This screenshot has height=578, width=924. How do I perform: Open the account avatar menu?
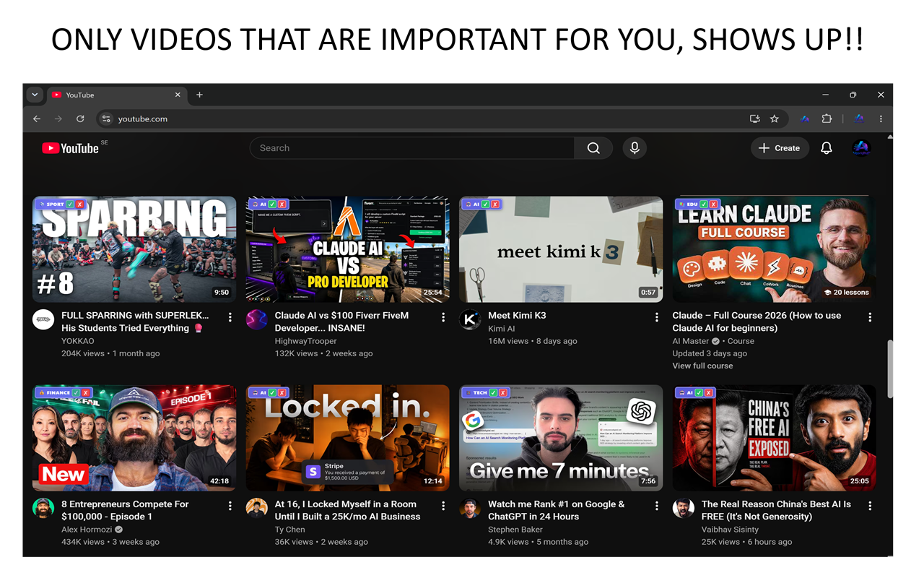pos(860,148)
